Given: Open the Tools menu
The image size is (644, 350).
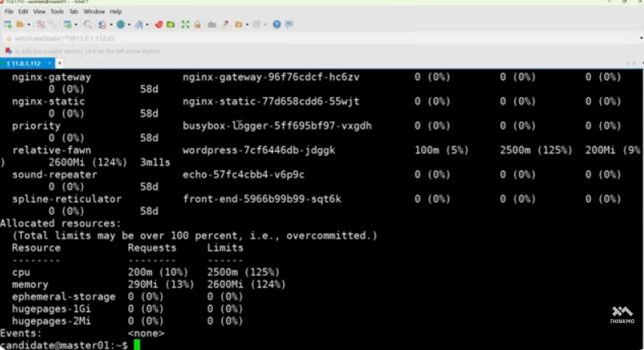Looking at the screenshot, I should coord(57,12).
